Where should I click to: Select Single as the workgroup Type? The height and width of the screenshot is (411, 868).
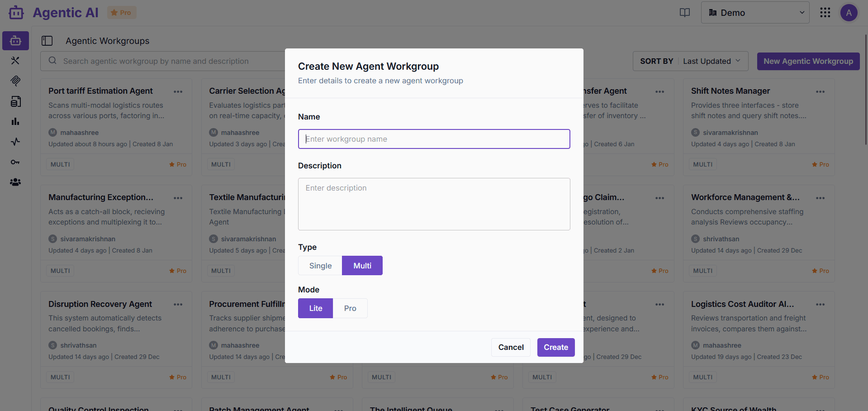(320, 265)
